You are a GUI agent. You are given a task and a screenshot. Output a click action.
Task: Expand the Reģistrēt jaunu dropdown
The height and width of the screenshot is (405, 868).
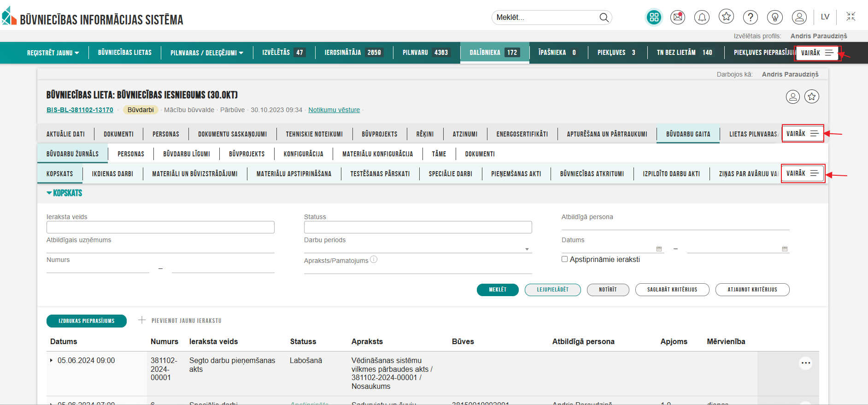(x=53, y=53)
